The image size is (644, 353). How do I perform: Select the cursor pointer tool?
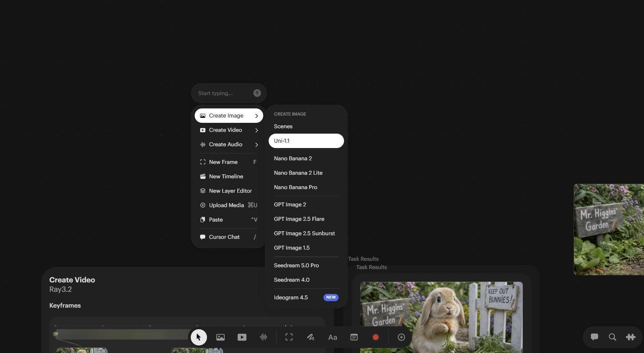click(x=199, y=337)
